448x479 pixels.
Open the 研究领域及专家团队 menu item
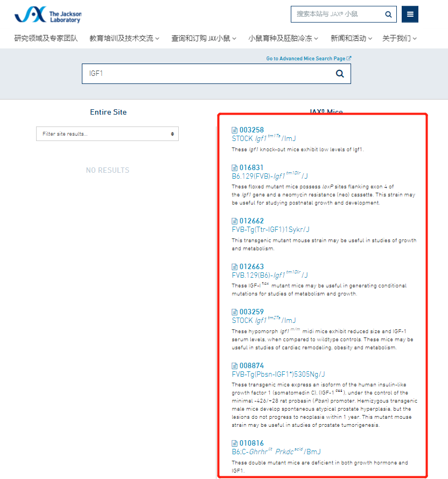(x=46, y=39)
